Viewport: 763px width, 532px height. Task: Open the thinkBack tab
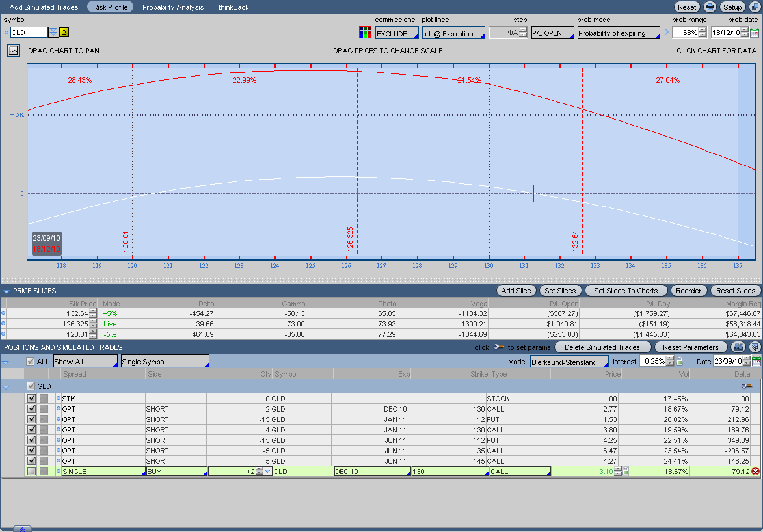click(x=234, y=7)
